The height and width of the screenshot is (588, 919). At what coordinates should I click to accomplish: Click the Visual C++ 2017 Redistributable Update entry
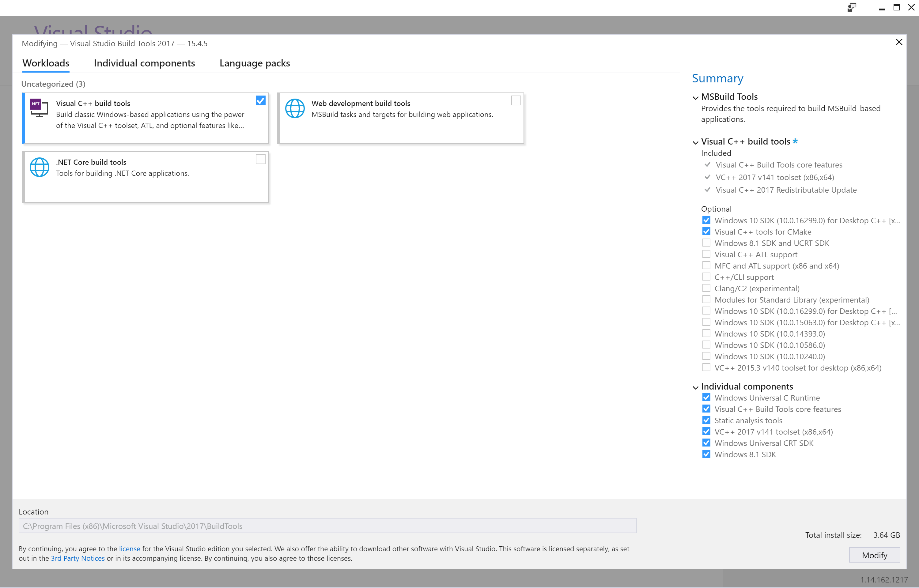point(786,190)
